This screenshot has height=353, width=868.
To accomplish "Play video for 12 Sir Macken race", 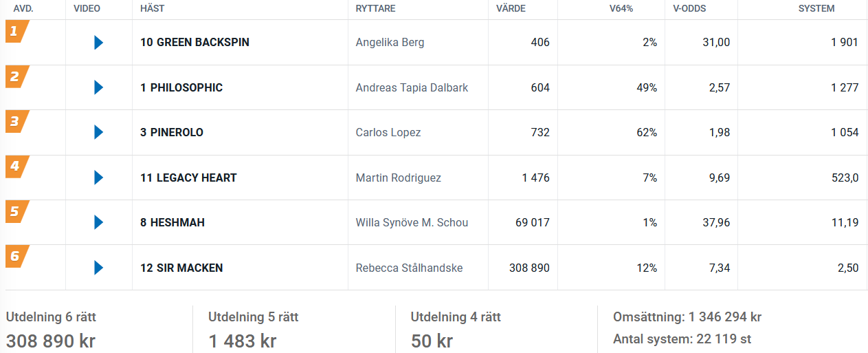I will pyautogui.click(x=98, y=268).
